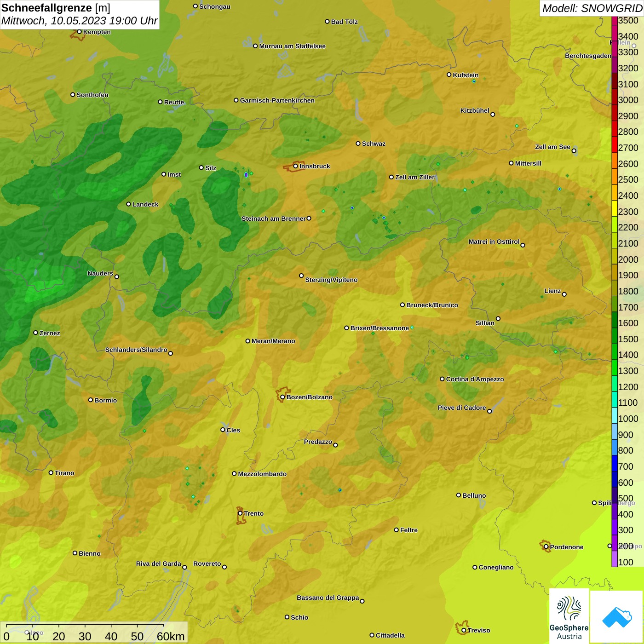Image resolution: width=644 pixels, height=644 pixels.
Task: Click the blue 700 legend color swatch
Action: [615, 463]
